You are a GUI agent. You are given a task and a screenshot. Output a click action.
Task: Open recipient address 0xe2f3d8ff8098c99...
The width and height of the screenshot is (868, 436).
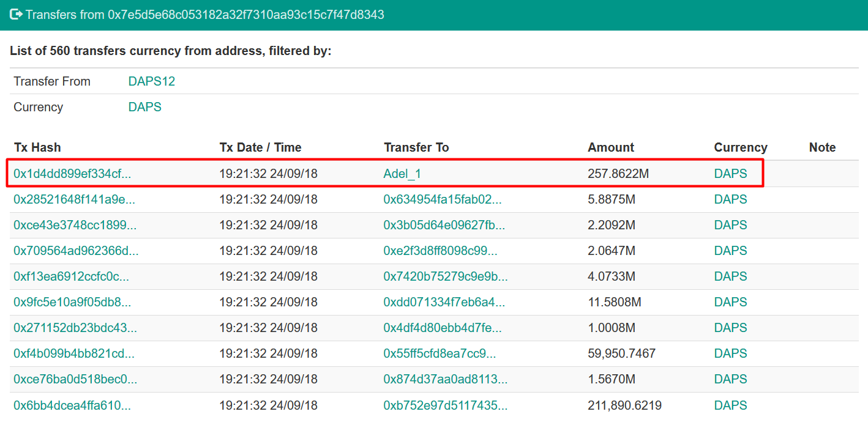[x=441, y=251]
